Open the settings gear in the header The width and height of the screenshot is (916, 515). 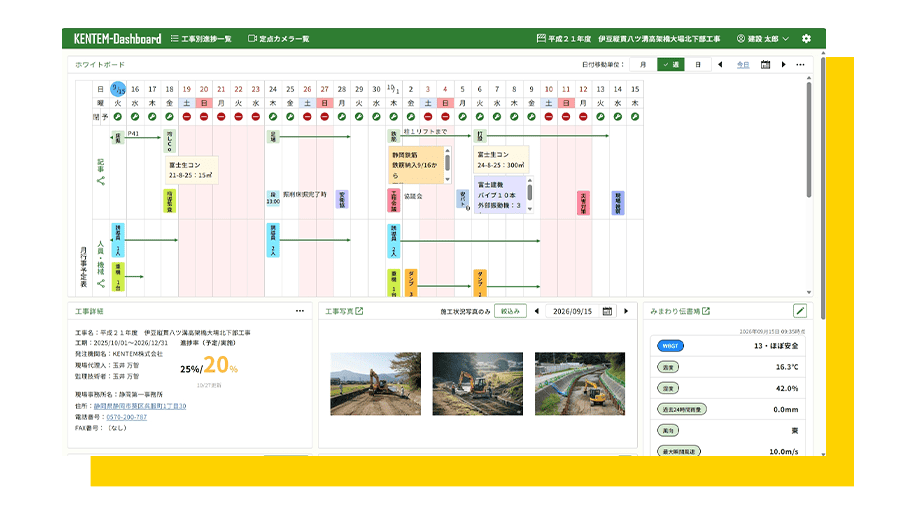806,39
